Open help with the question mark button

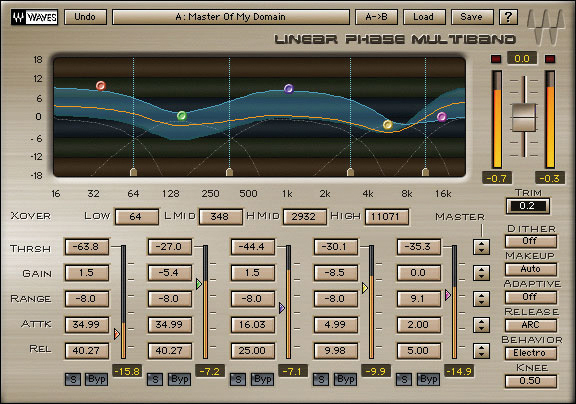pyautogui.click(x=508, y=17)
